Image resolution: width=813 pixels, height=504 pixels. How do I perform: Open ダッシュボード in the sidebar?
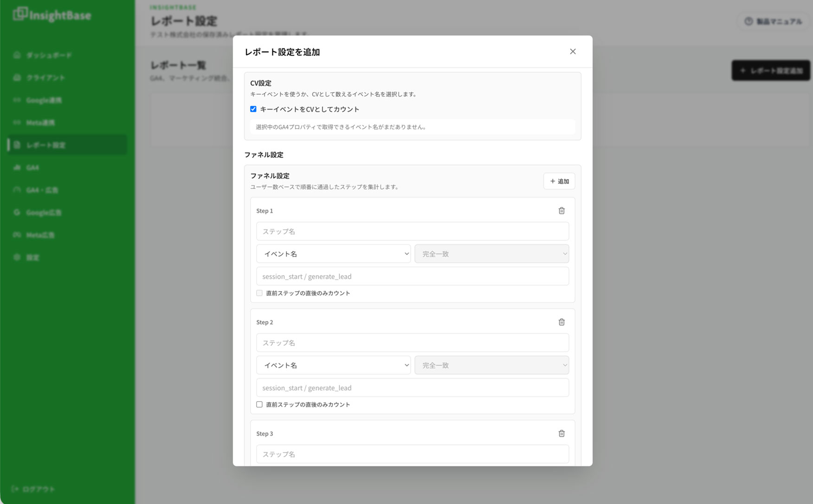(x=67, y=55)
